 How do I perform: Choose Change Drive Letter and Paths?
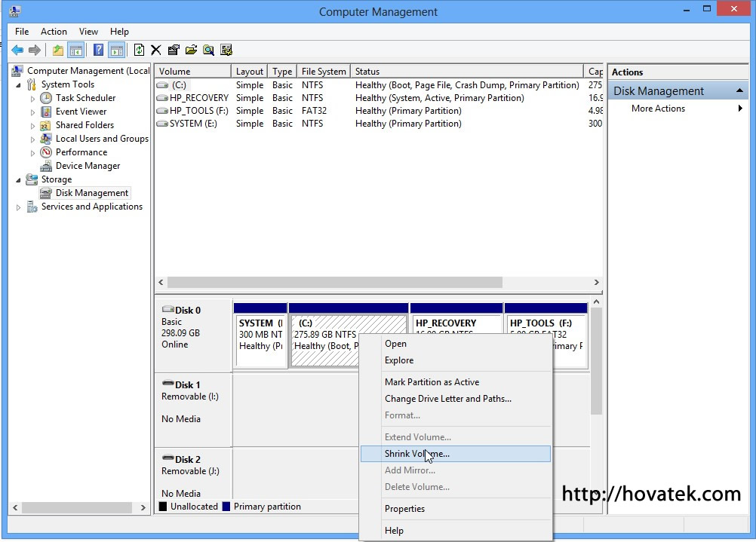455,399
